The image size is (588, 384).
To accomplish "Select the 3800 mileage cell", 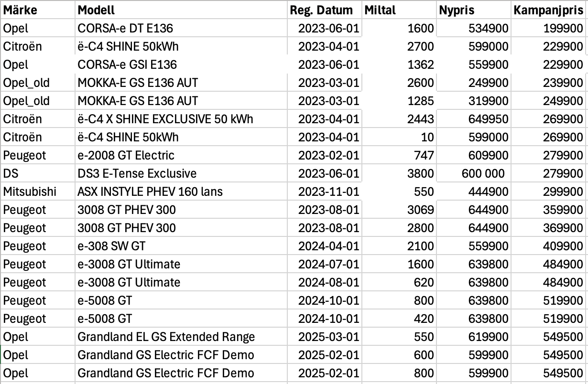I will pos(399,173).
